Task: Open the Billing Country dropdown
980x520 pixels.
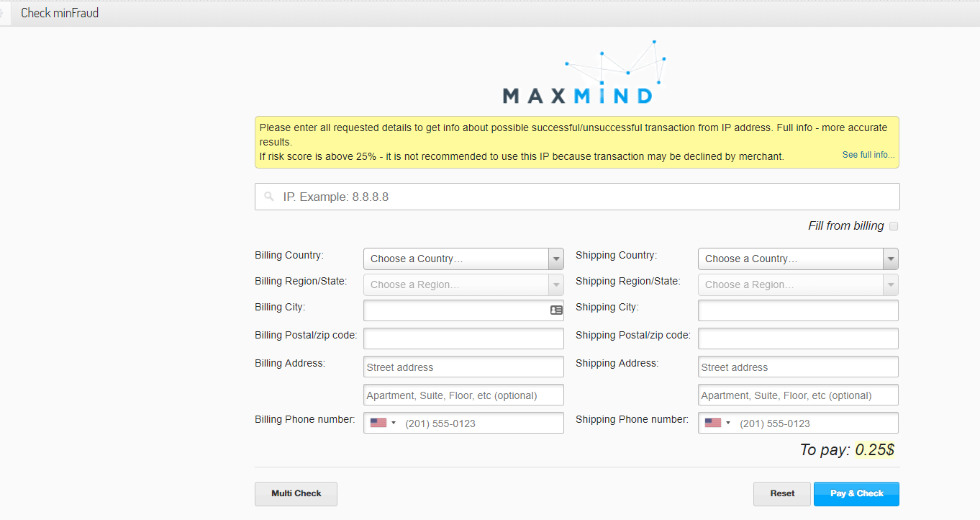Action: [463, 259]
